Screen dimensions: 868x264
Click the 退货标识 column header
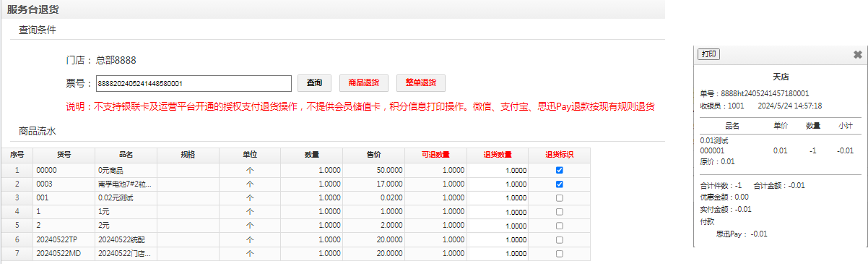560,155
